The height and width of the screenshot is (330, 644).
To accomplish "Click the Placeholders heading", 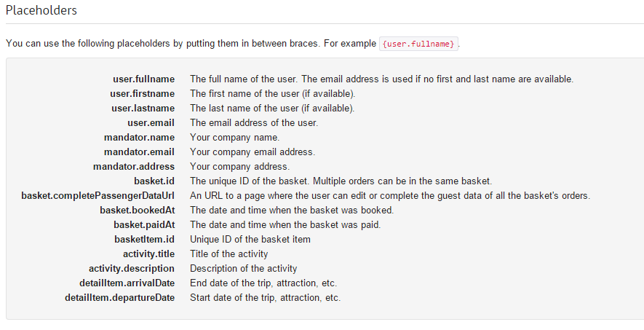I will (41, 10).
